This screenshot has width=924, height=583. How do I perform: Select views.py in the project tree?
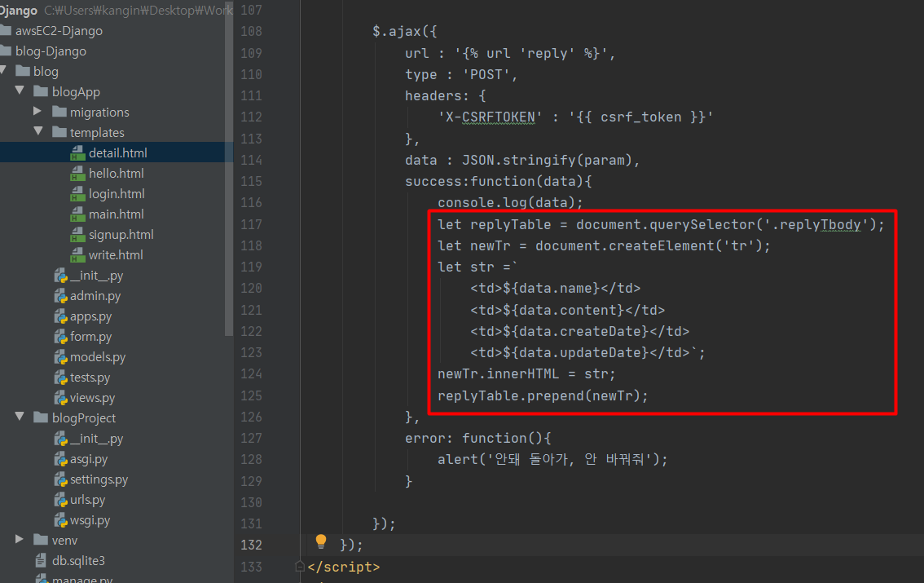coord(93,398)
